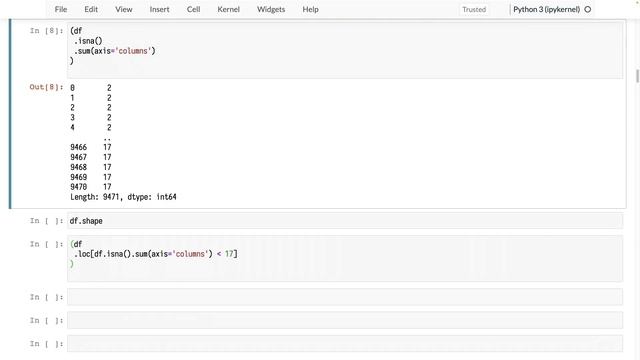Viewport: 640px width, 360px height.
Task: Click the .sum(axis='columns') code line
Action: [115, 51]
